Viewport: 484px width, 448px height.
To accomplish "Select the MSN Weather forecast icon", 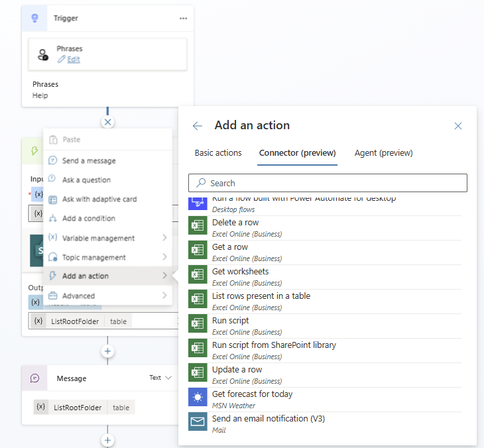I will tap(198, 397).
